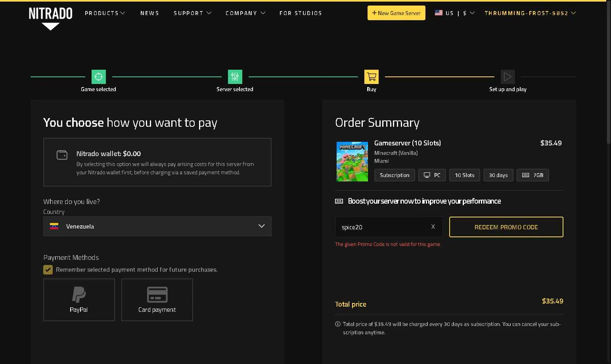Click the US flag icon
Screen dimensions: 611x364
439,13
